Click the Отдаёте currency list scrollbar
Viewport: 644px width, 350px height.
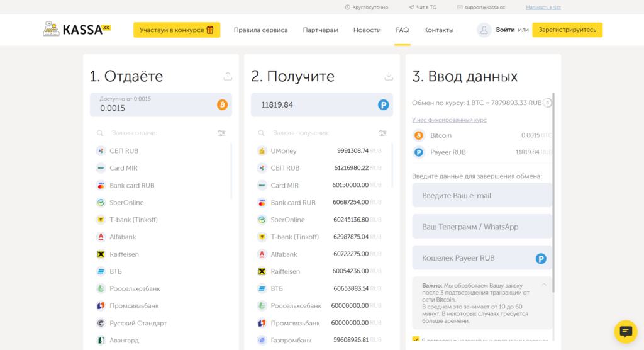231,171
